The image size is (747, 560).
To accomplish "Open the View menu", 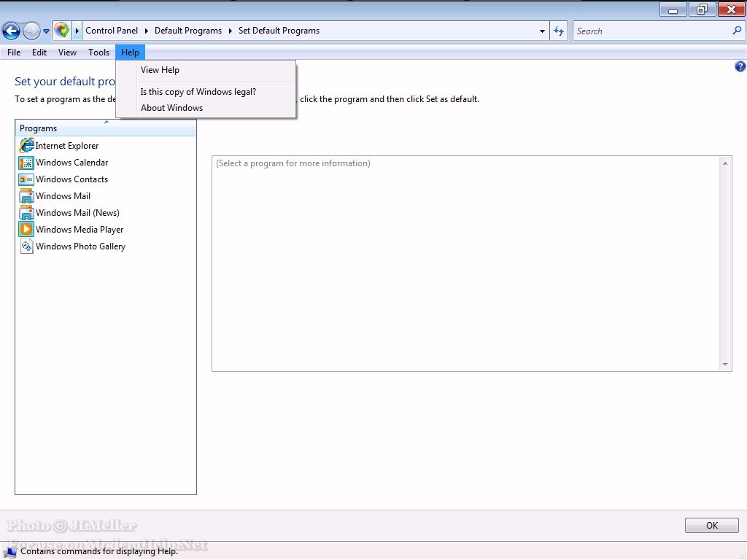I will pos(67,52).
